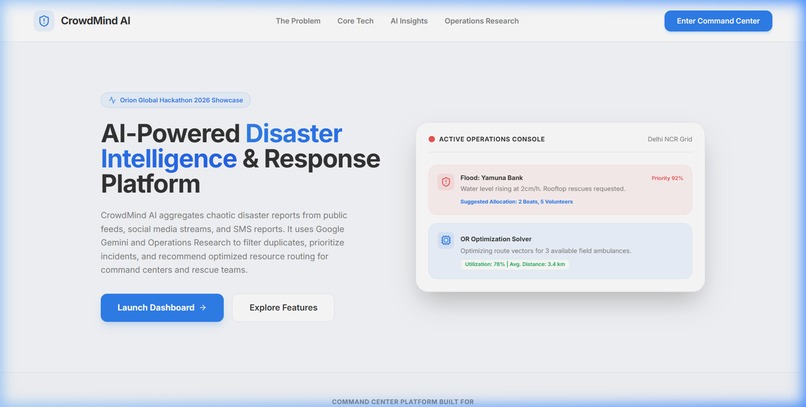Click the Explore Features button

[283, 308]
